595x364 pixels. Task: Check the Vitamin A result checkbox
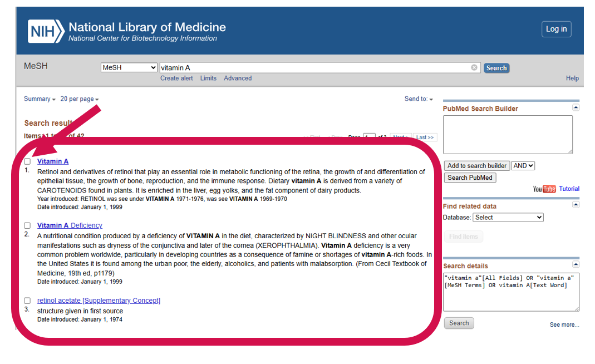coord(27,161)
